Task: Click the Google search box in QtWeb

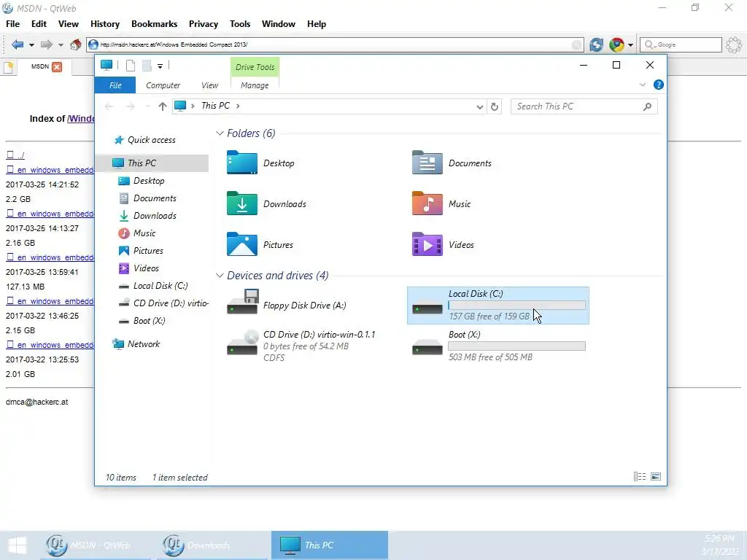Action: [x=681, y=44]
